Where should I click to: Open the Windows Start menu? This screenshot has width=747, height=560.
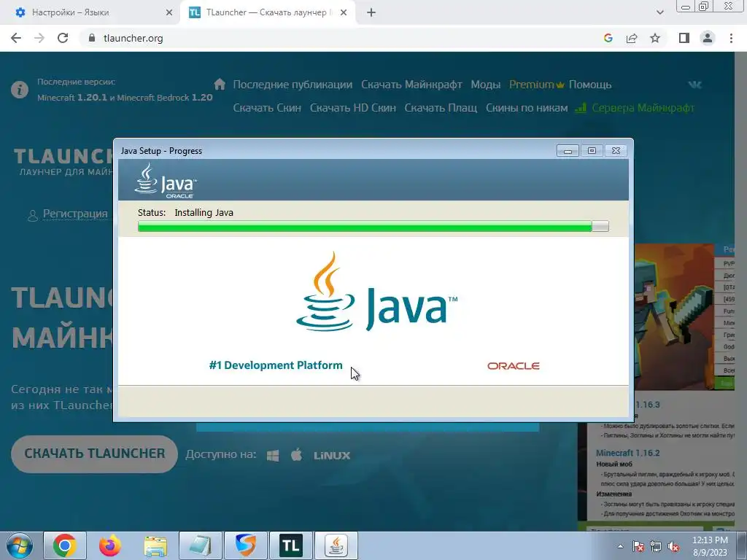pos(19,545)
